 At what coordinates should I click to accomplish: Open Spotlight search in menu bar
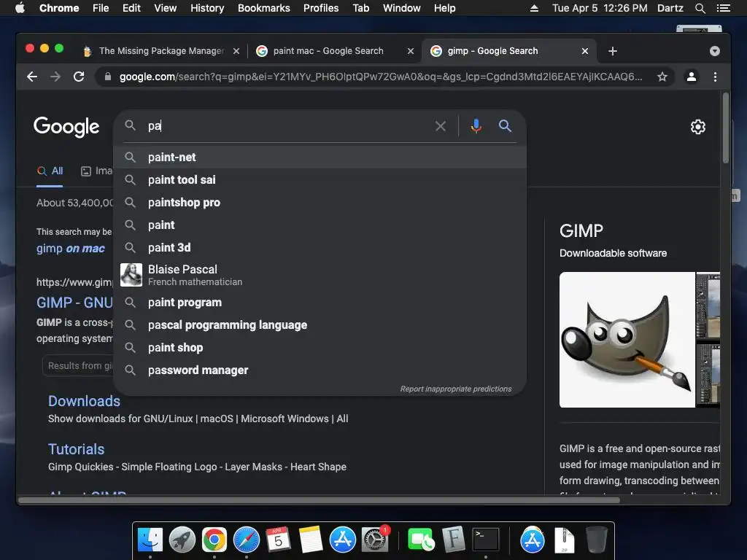[700, 8]
